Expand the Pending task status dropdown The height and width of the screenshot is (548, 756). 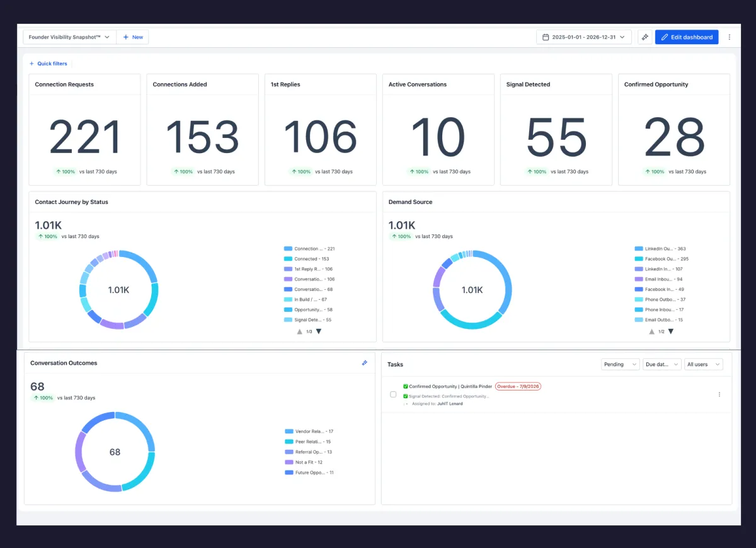pyautogui.click(x=621, y=364)
